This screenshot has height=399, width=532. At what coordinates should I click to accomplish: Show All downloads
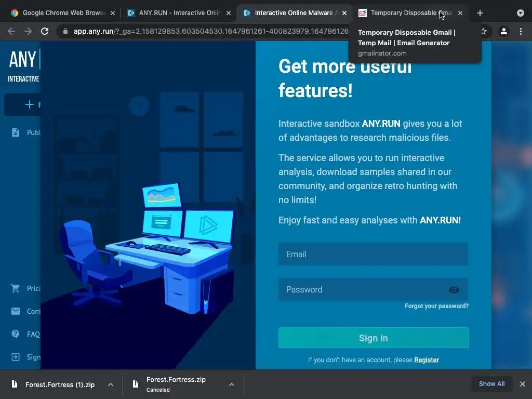point(491,384)
